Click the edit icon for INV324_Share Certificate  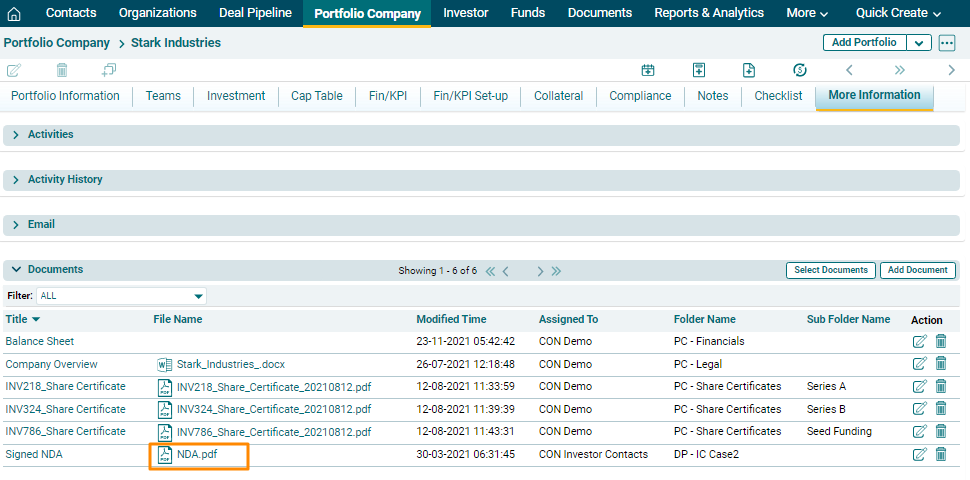click(x=920, y=409)
